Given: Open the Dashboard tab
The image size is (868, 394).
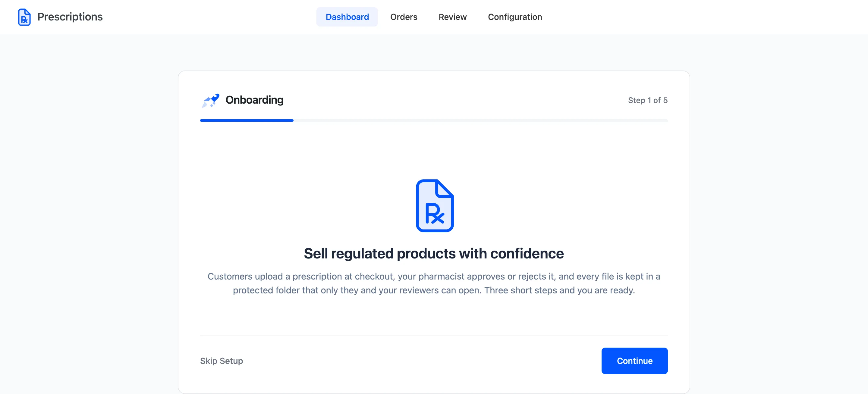Looking at the screenshot, I should coord(347,17).
